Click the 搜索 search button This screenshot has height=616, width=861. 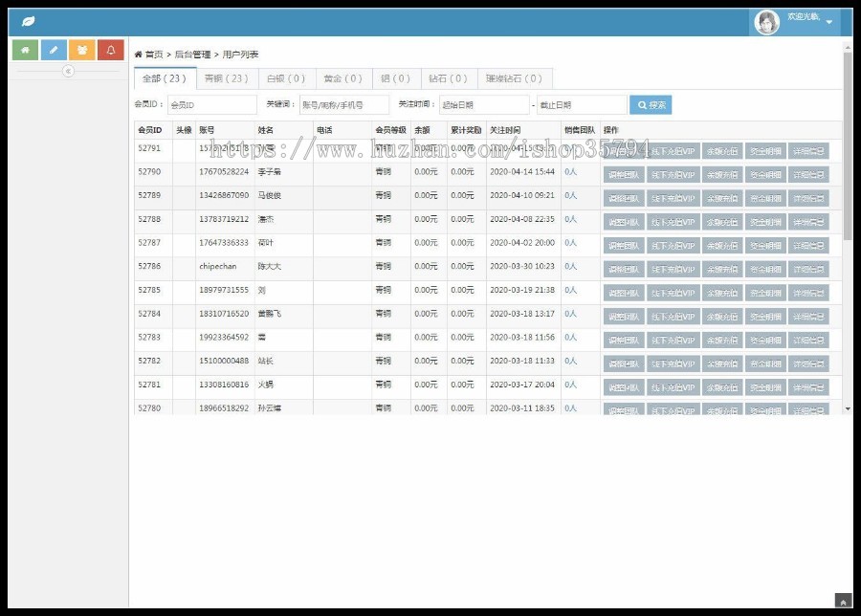tap(651, 105)
